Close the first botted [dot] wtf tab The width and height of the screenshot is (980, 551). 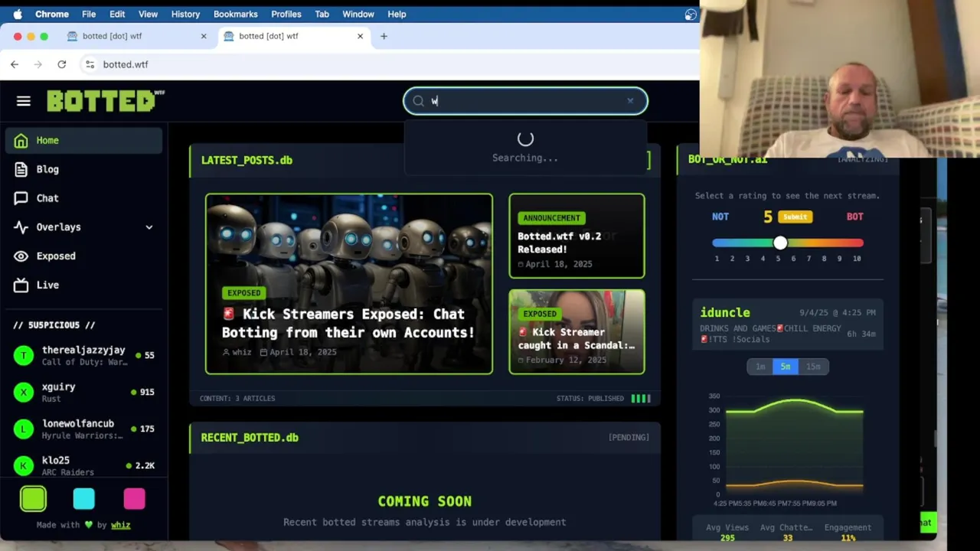tap(204, 36)
